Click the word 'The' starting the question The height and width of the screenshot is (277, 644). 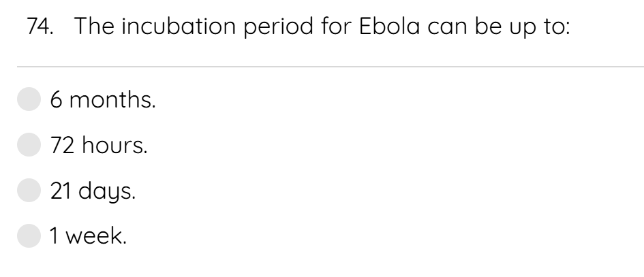[x=94, y=26]
